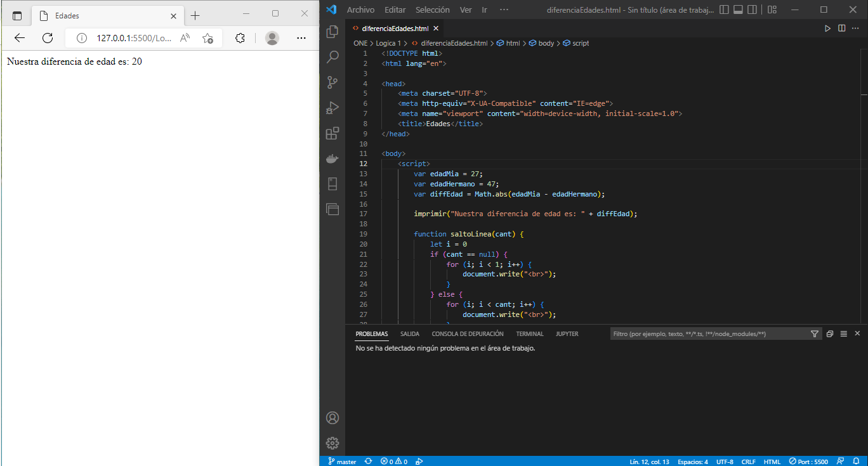Refresh the Edge browser page
This screenshot has width=868, height=466.
(48, 38)
